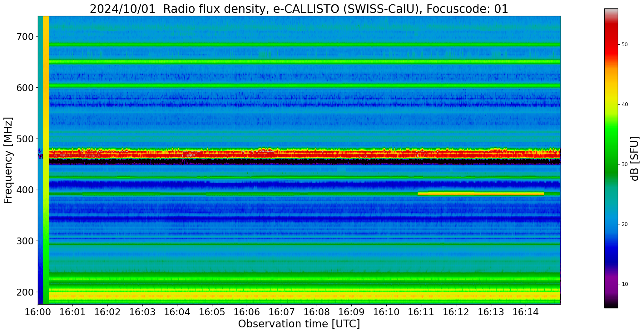The width and height of the screenshot is (644, 333).
Task: Click the green line near 650 MHz
Action: pyautogui.click(x=305, y=62)
